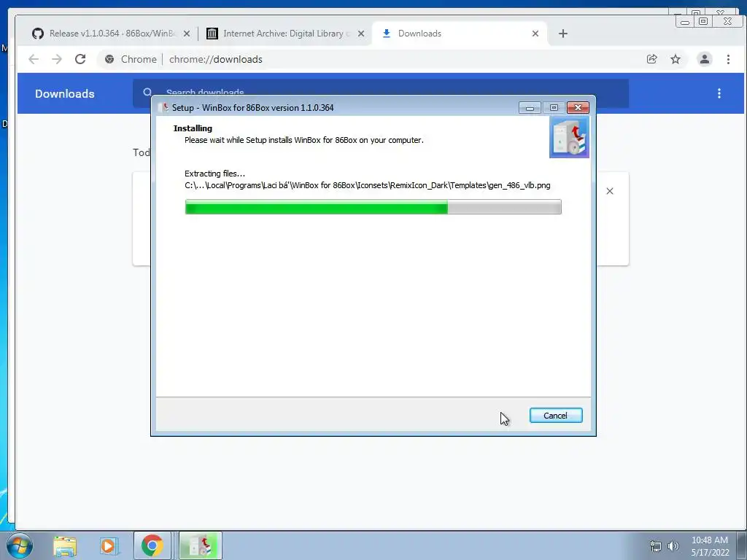Viewport: 747px width, 560px height.
Task: Go back in Chrome
Action: coord(34,59)
